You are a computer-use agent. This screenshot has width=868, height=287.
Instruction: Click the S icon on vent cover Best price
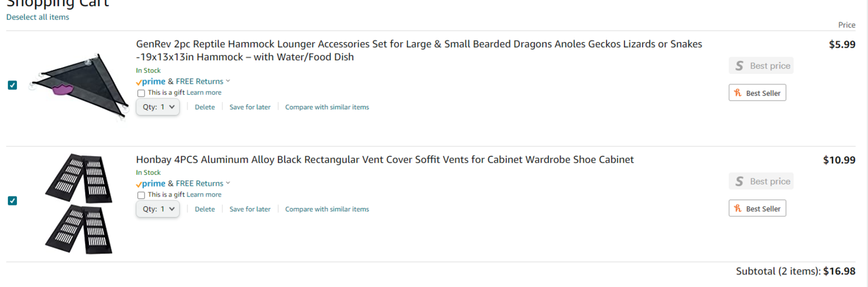[739, 181]
